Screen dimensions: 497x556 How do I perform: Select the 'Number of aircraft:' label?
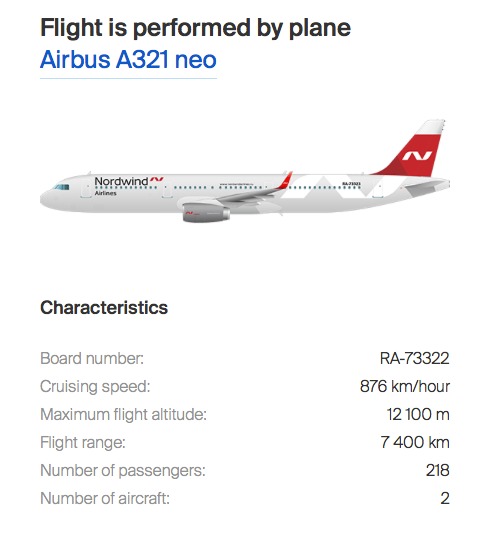(x=105, y=498)
